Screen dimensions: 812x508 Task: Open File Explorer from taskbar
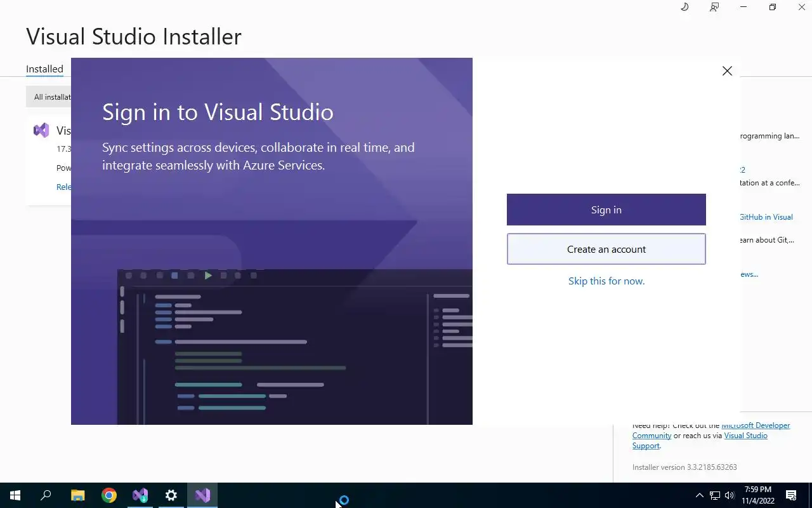click(x=77, y=495)
